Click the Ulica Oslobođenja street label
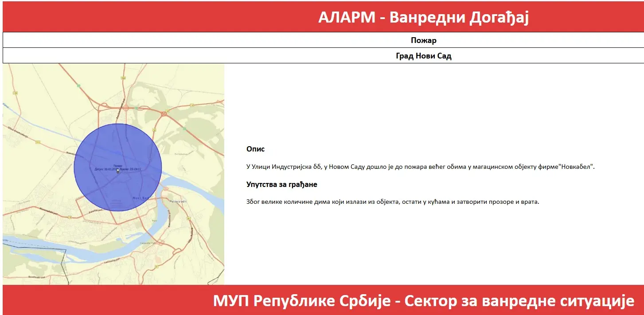 pos(18,133)
